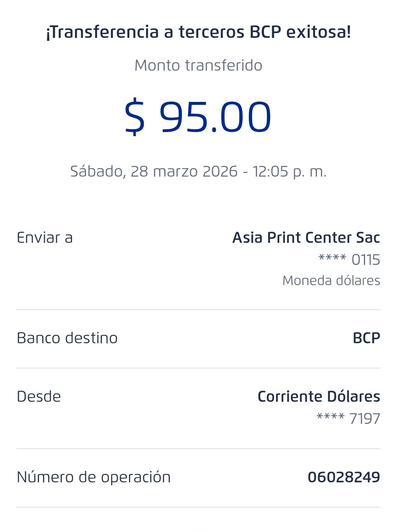Select operation number 06028249
This screenshot has height=532, width=397.
pos(344,477)
